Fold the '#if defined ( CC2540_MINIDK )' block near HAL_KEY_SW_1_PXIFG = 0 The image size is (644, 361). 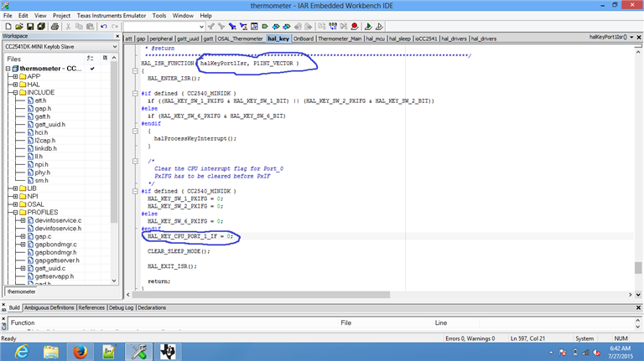tap(135, 191)
